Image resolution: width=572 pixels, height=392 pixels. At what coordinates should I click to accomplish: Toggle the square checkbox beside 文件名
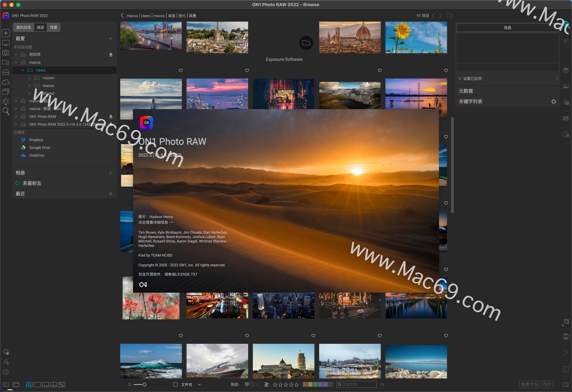click(175, 384)
